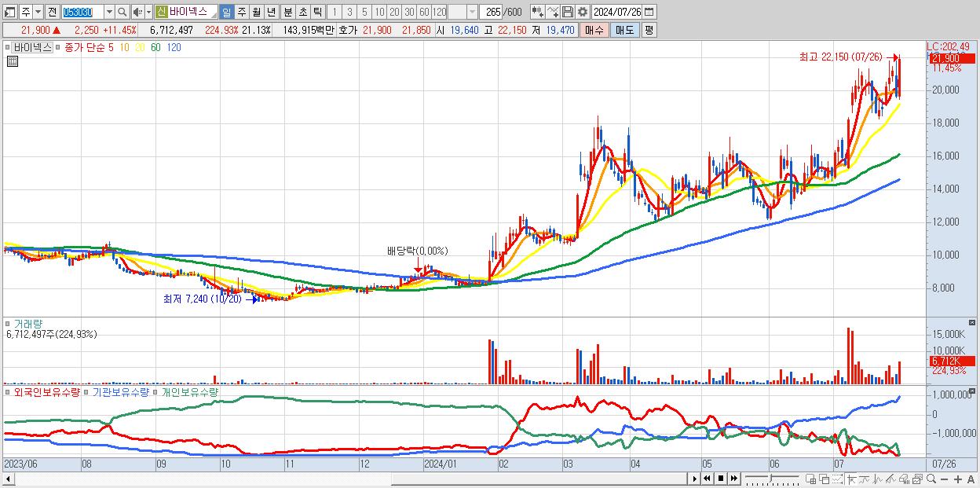Zoom out chart with minus icon

click(945, 479)
